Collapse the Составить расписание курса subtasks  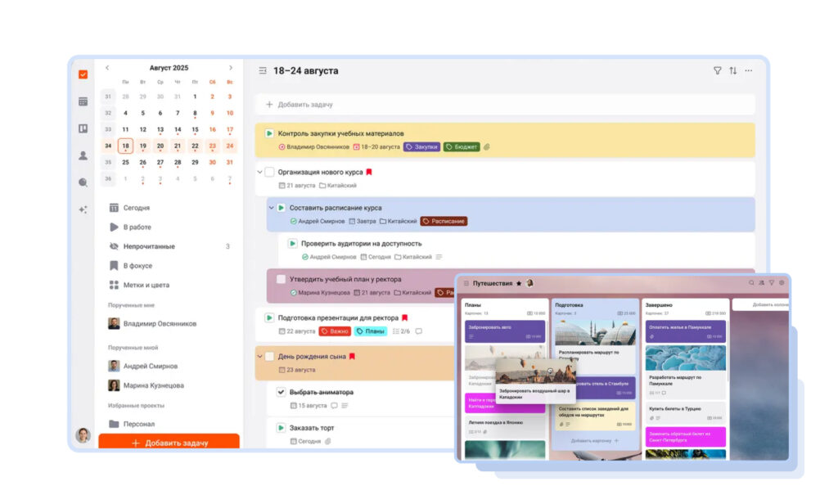tap(272, 208)
